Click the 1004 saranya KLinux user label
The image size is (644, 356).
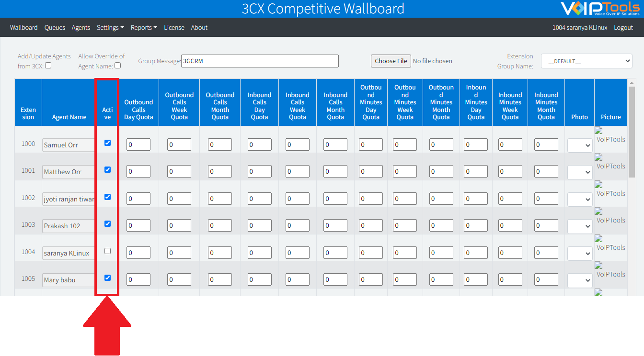[580, 28]
